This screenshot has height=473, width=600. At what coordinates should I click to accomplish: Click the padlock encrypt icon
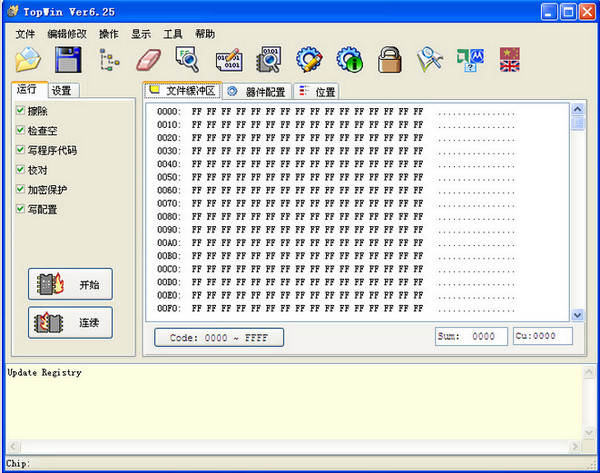click(x=390, y=59)
